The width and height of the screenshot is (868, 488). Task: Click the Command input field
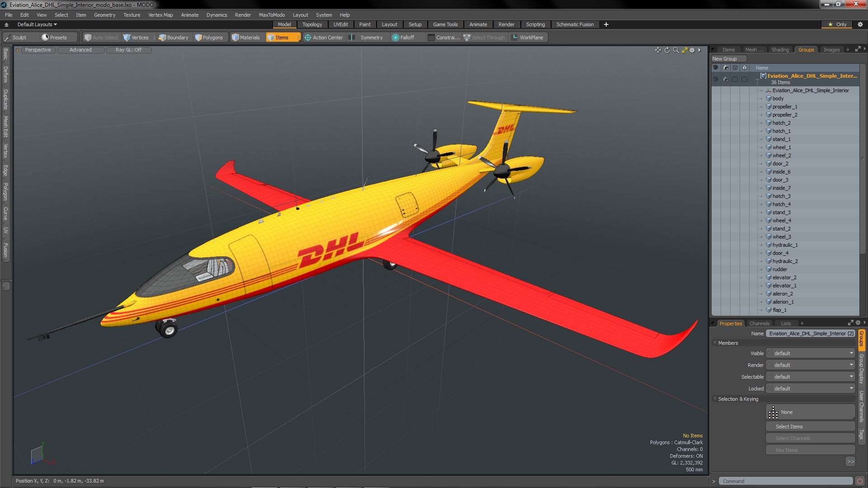(x=786, y=481)
